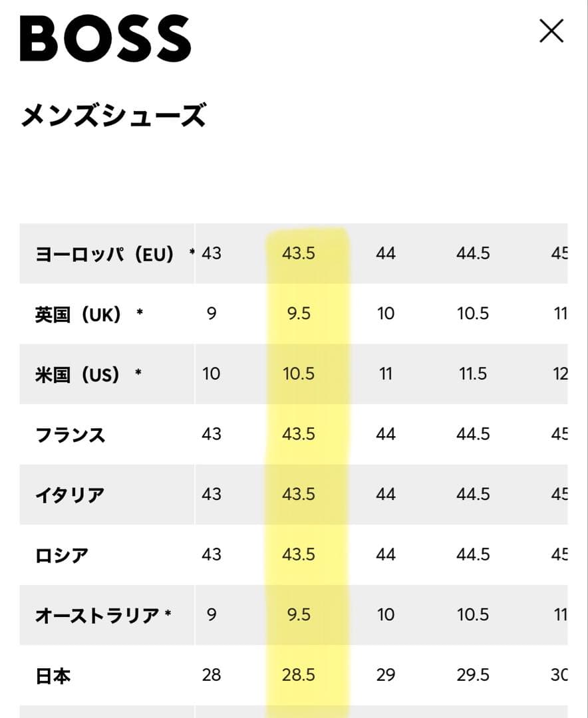Screen dimensions: 588x718
Task: Click the オーストラリア row label
Action: point(97,616)
